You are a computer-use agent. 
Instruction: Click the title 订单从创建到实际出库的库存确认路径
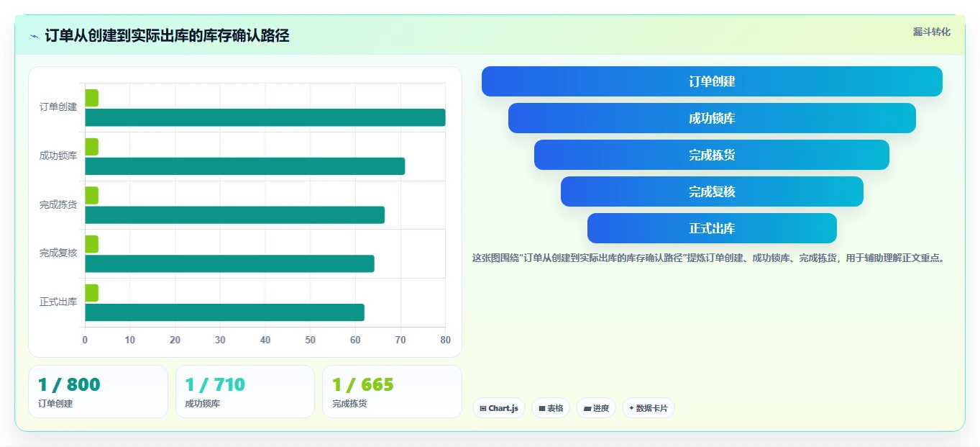coord(167,36)
